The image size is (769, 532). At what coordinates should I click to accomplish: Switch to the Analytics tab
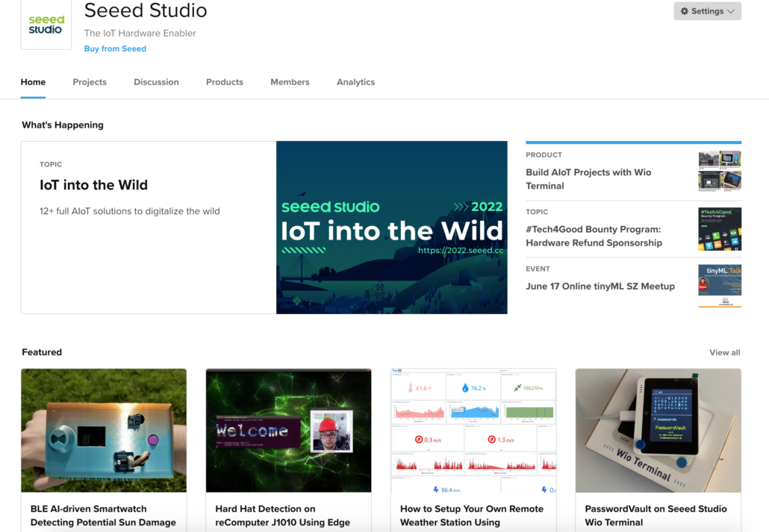[355, 82]
